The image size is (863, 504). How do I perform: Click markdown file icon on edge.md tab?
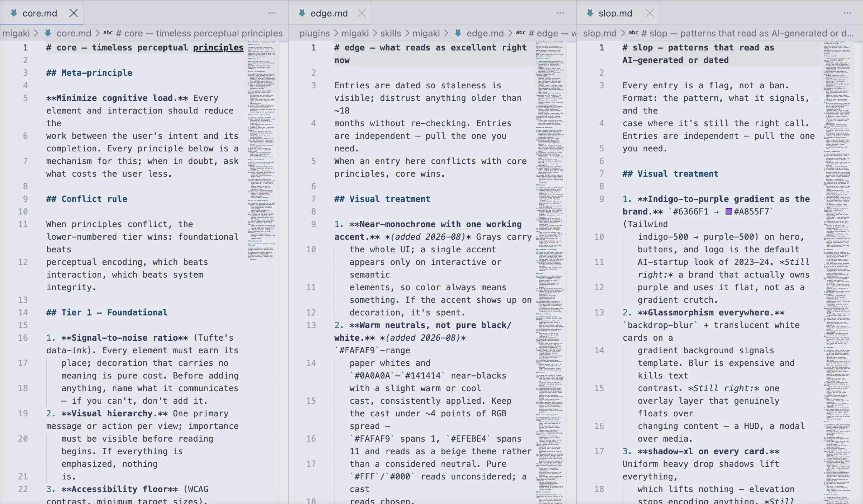point(302,13)
